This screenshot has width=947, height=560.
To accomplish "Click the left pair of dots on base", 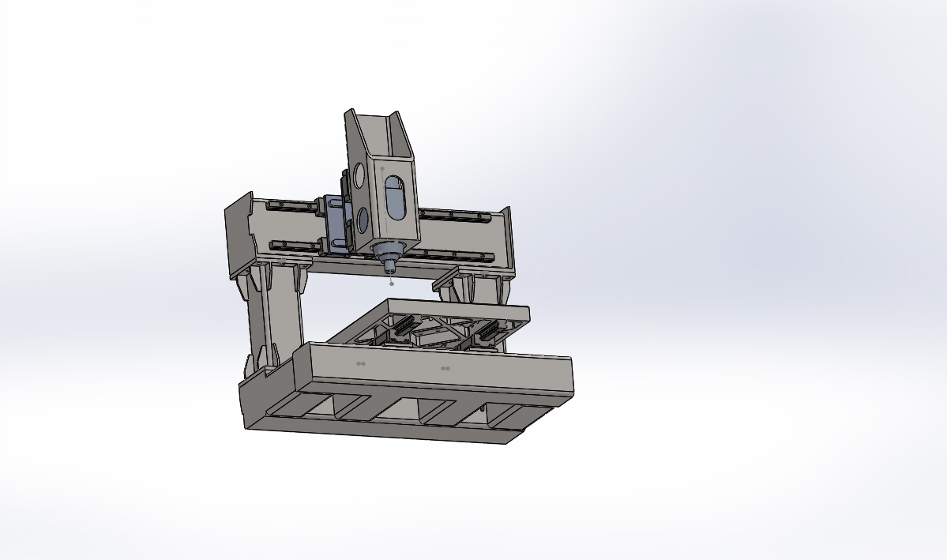I will click(361, 364).
